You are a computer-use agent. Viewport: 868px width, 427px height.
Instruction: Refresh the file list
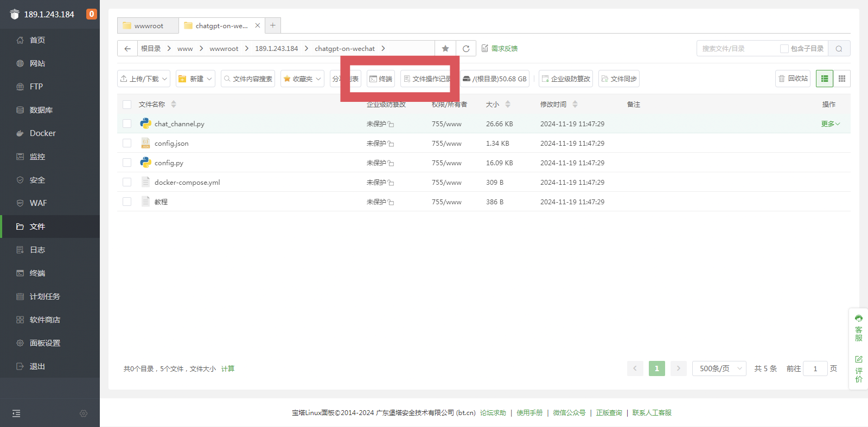pos(466,48)
